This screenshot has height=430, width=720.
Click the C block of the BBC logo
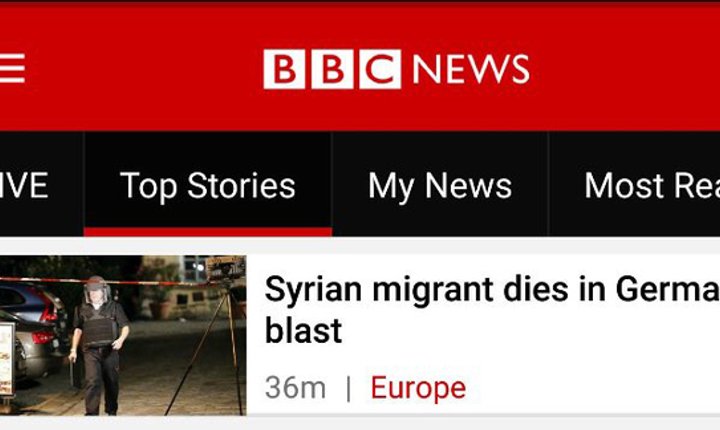coord(380,69)
